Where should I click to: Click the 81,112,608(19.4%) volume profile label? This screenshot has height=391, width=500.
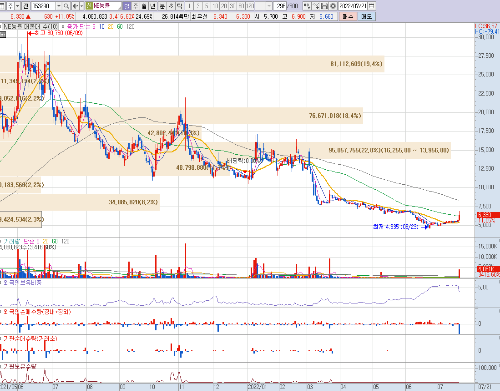356,64
